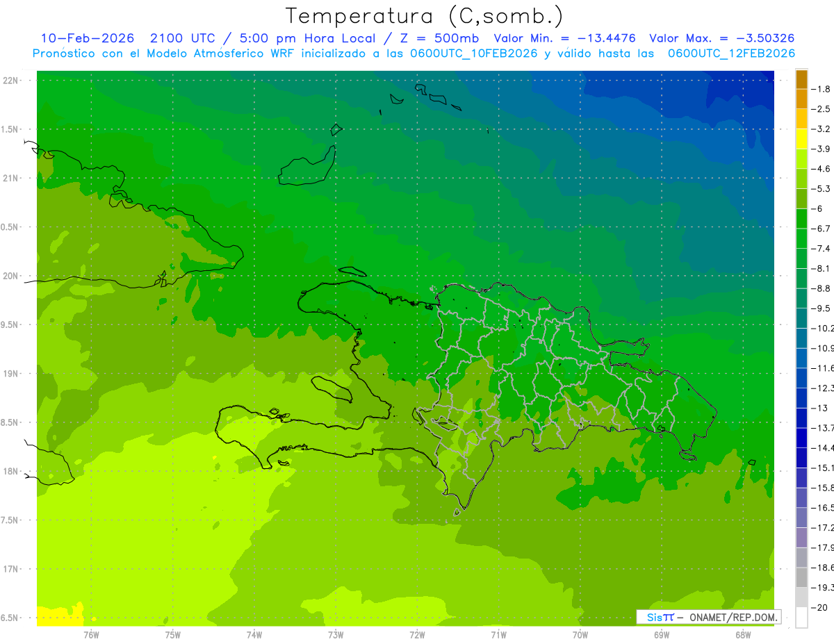Click the "-20" legend value
834x644 pixels.
[819, 607]
